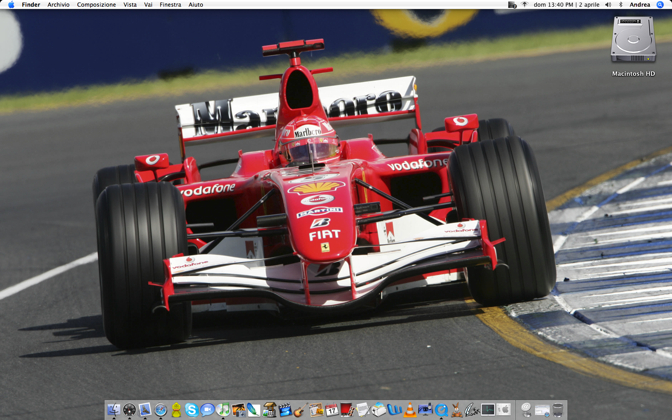Open the feather pen script icon in Dock

(x=472, y=410)
